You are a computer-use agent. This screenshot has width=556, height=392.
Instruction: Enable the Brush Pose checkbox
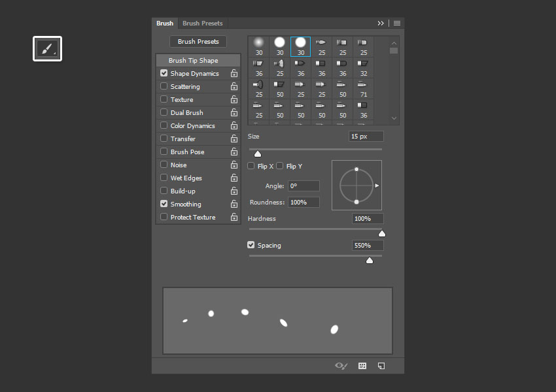(164, 152)
